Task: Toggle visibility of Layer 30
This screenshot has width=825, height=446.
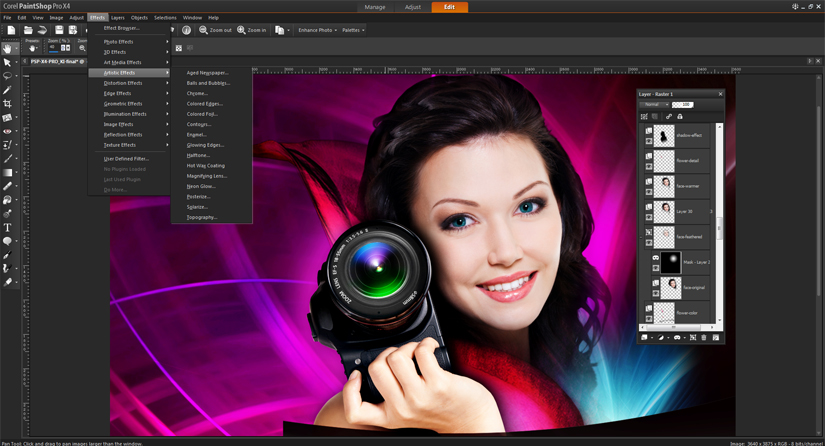Action: (x=649, y=217)
